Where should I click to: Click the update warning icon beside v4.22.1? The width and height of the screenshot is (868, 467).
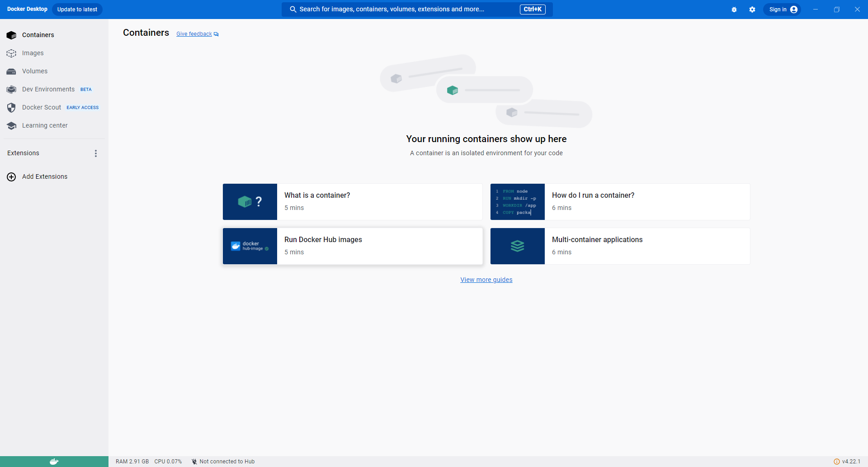coord(836,462)
